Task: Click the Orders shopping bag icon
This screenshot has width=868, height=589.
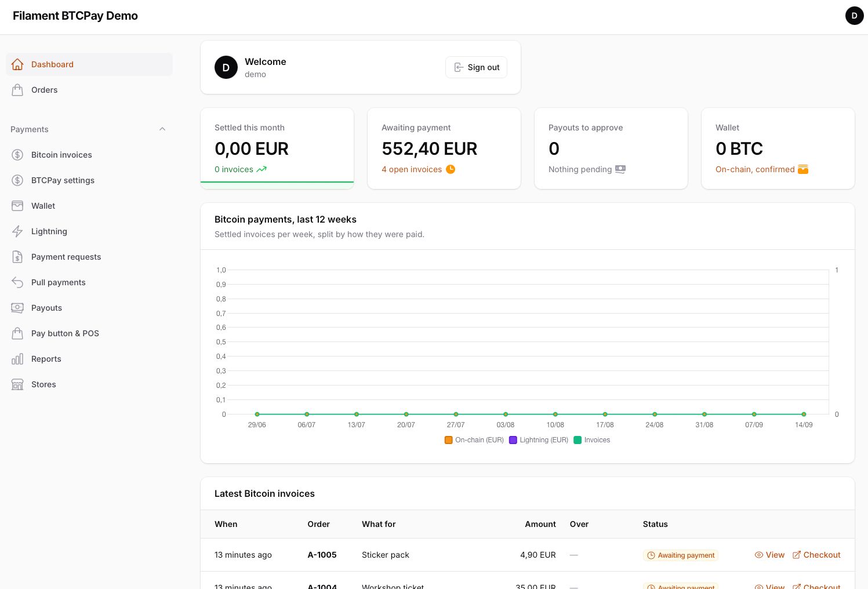Action: point(17,90)
